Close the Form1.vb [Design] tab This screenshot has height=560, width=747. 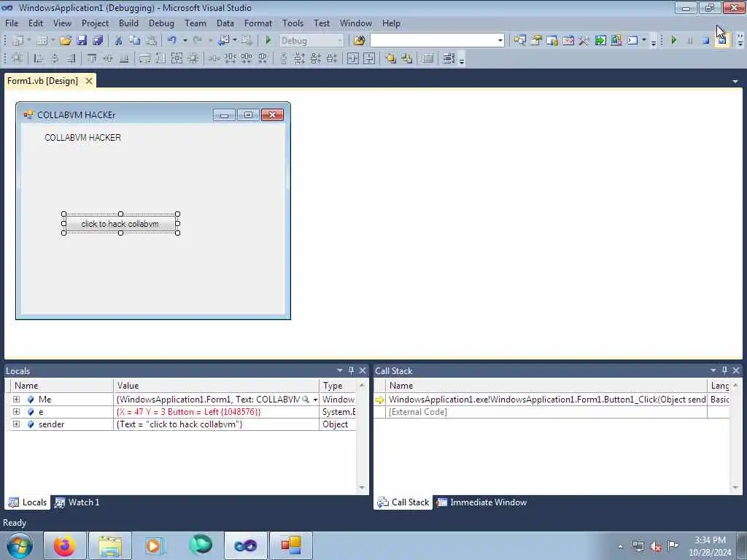point(88,81)
